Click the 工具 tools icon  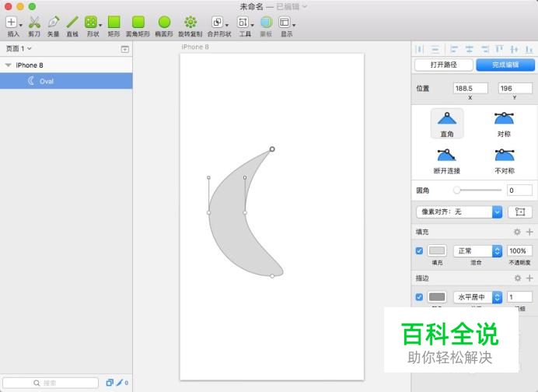point(243,23)
